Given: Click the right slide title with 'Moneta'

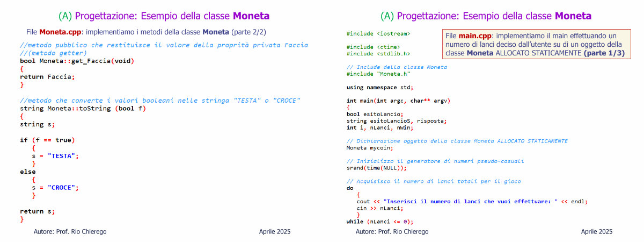Looking at the screenshot, I should (x=486, y=16).
